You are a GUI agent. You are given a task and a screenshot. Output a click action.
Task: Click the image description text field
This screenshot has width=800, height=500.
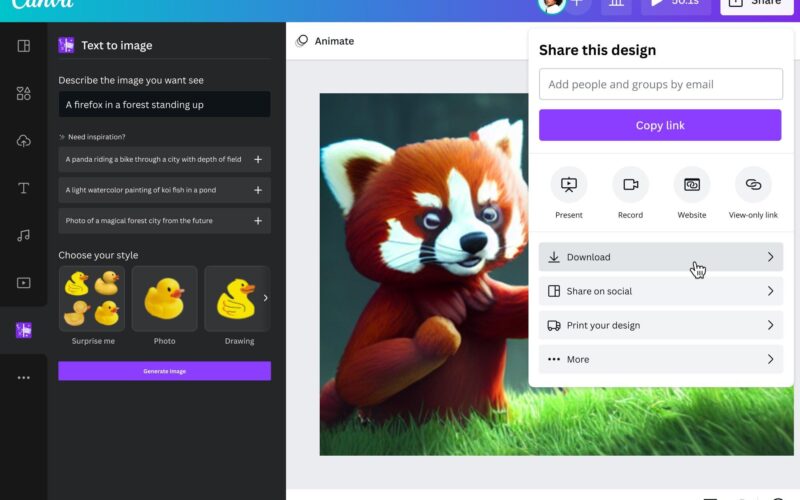(x=164, y=105)
